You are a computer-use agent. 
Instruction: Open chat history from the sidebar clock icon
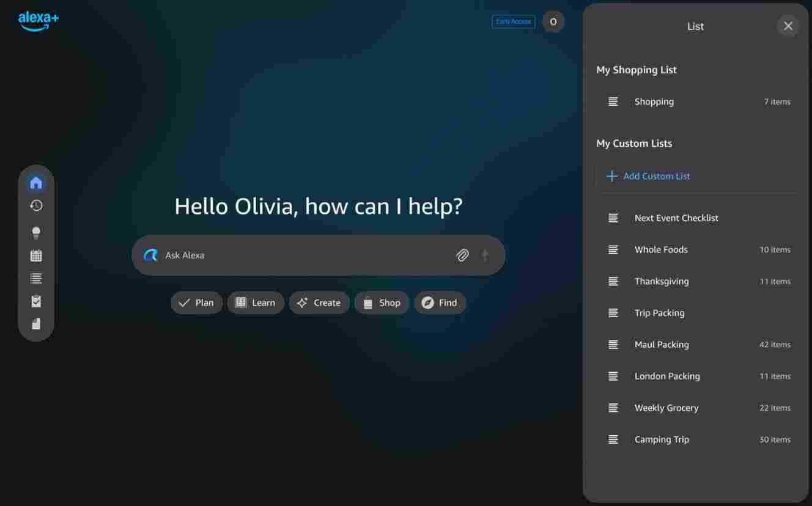pos(36,206)
